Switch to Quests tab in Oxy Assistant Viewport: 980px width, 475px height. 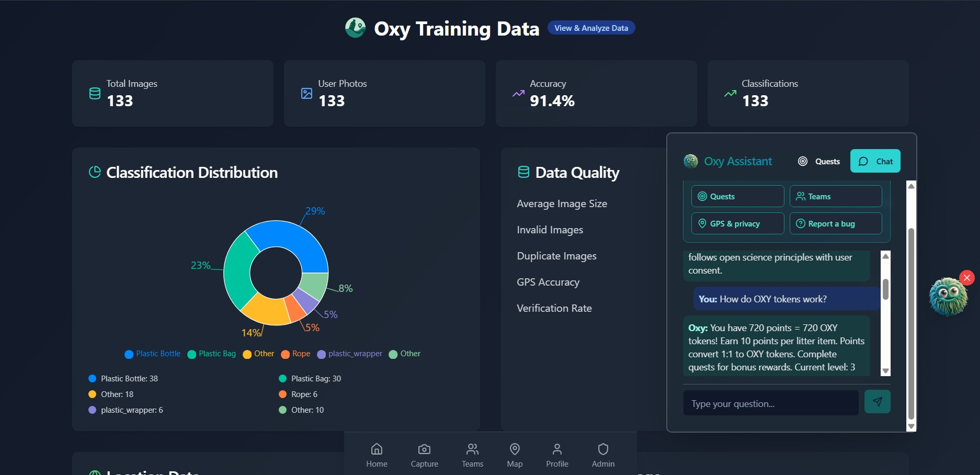[x=819, y=161]
